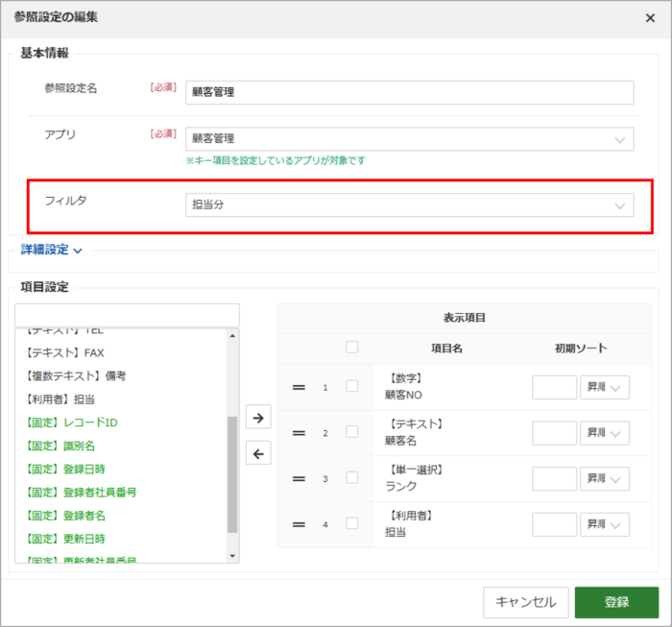This screenshot has width=672, height=627.
Task: Select 【固定】レコードID in the item list
Action: tap(71, 422)
